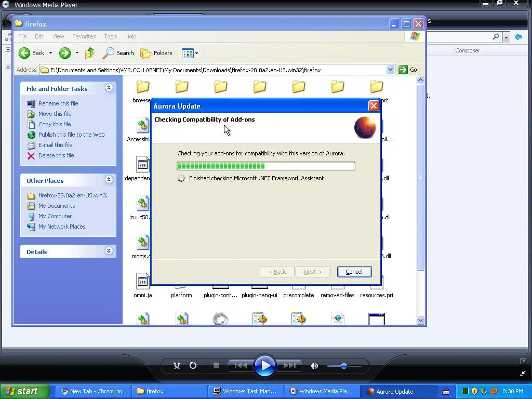Image resolution: width=532 pixels, height=399 pixels.
Task: Select the precomplete file label
Action: (x=299, y=295)
